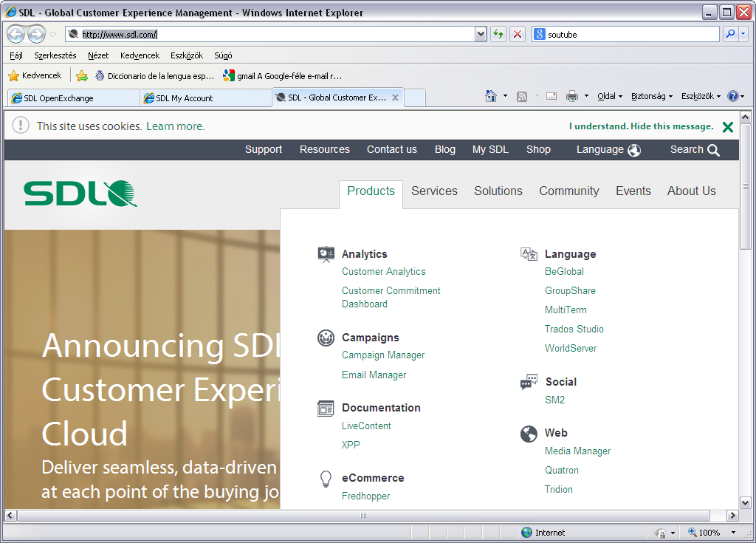This screenshot has width=756, height=543.
Task: Expand the Print options dropdown arrow
Action: [x=587, y=96]
